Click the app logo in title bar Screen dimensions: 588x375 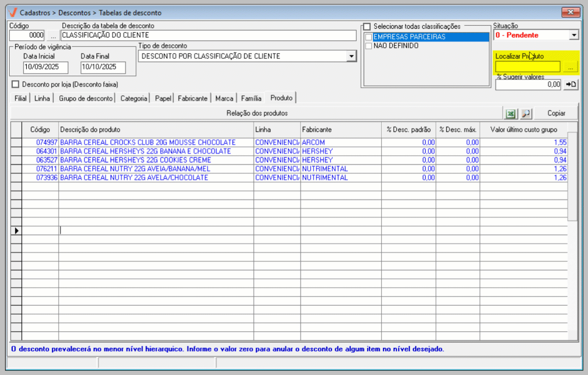[13, 12]
